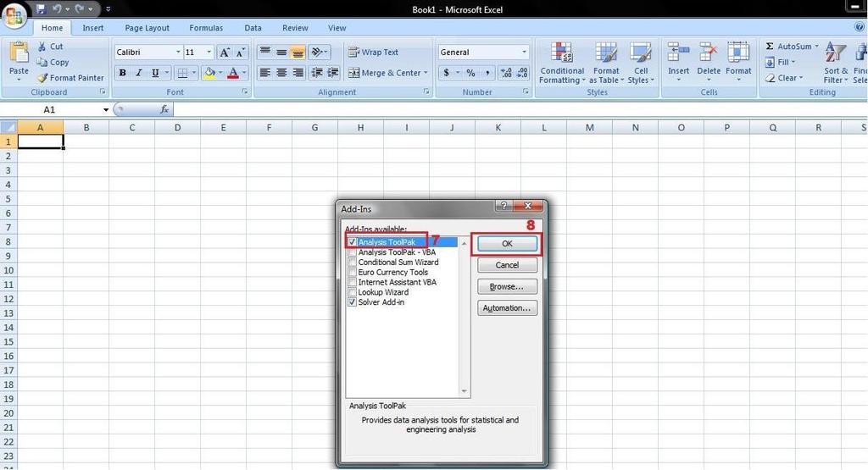Open Fill dropdown in Editing group
Viewport: 868px width, 470px height.
point(781,62)
